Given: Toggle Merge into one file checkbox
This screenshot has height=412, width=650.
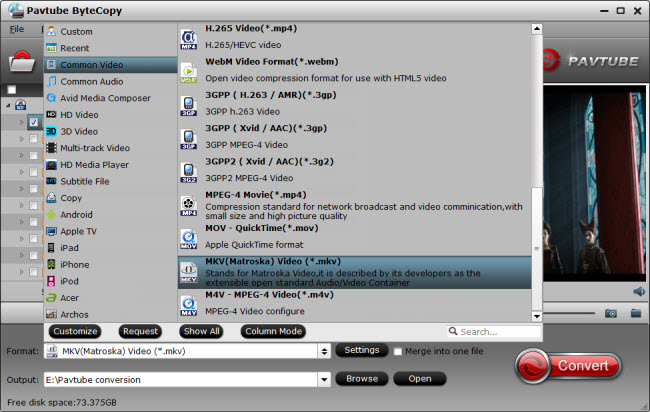Looking at the screenshot, I should coord(398,351).
